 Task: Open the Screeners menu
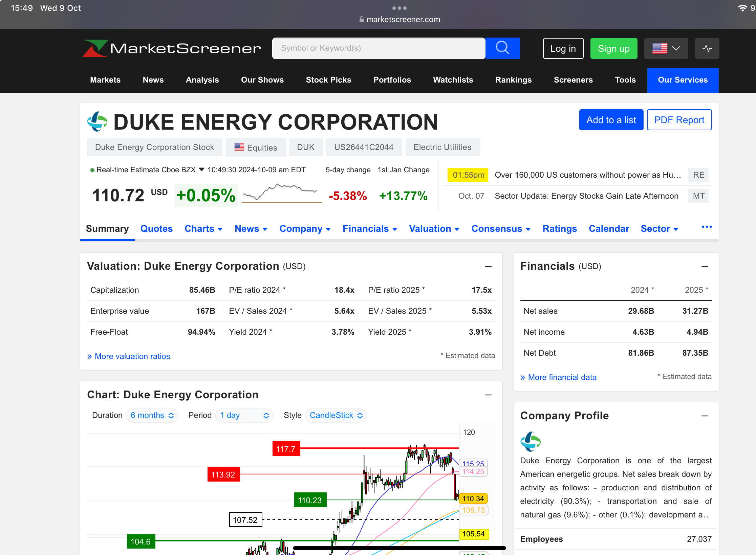pyautogui.click(x=573, y=80)
